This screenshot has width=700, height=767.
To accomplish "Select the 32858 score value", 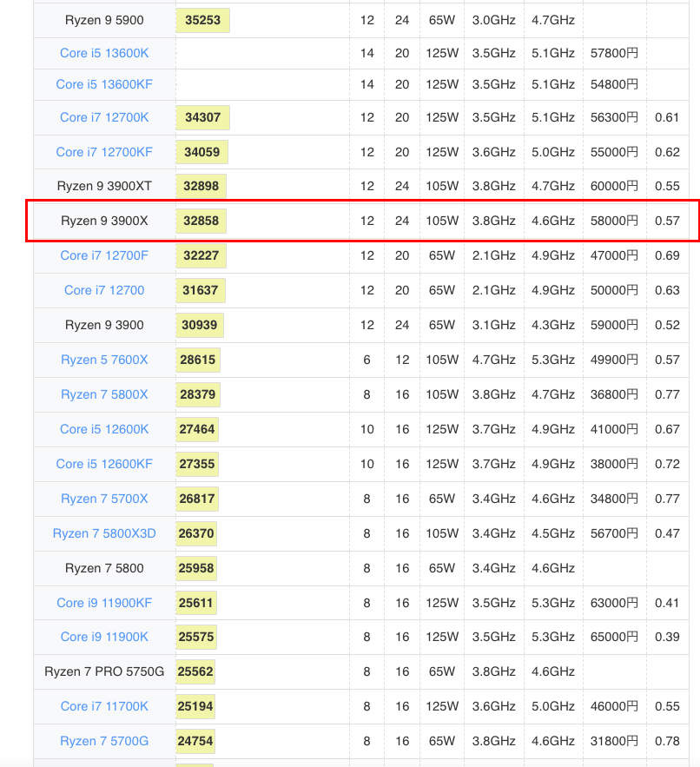I will tap(201, 221).
